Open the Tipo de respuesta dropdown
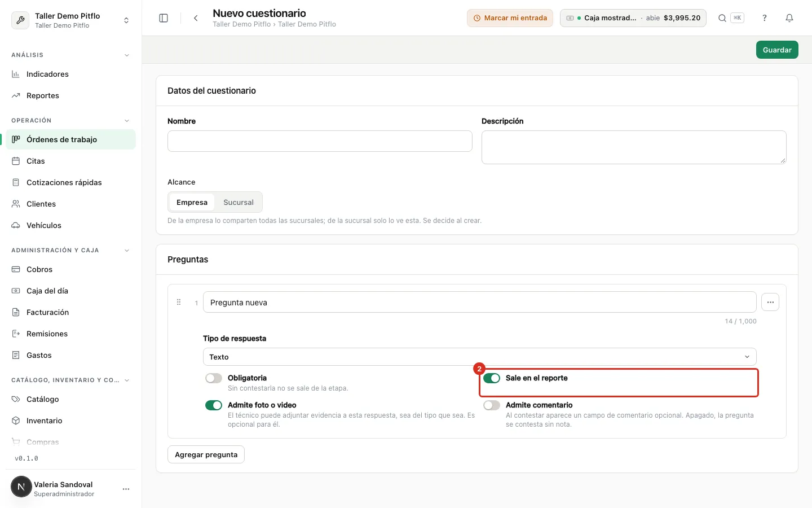The height and width of the screenshot is (508, 812). [479, 357]
